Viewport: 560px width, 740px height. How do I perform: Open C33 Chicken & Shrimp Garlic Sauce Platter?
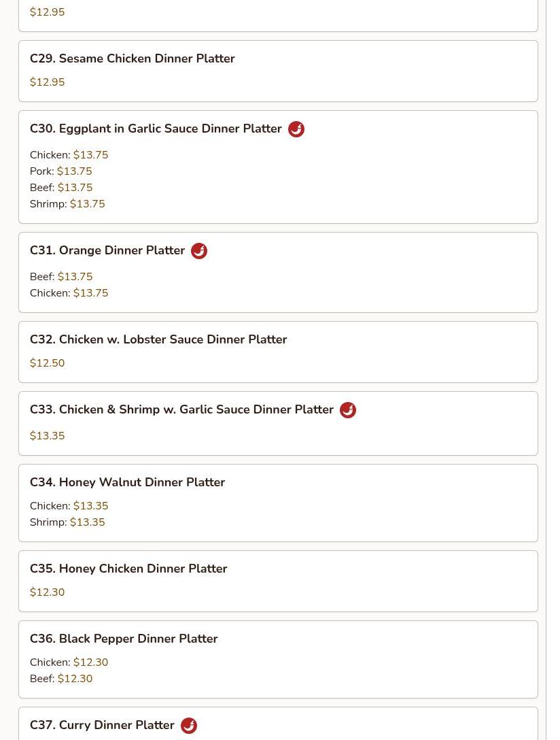[x=278, y=423]
